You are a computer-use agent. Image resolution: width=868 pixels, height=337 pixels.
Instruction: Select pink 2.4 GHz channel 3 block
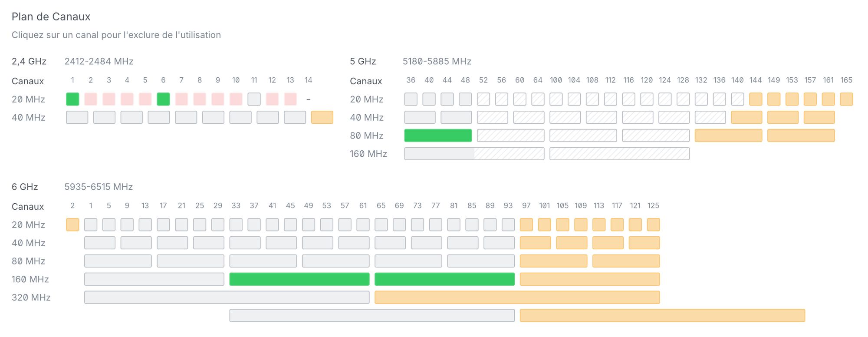(109, 99)
